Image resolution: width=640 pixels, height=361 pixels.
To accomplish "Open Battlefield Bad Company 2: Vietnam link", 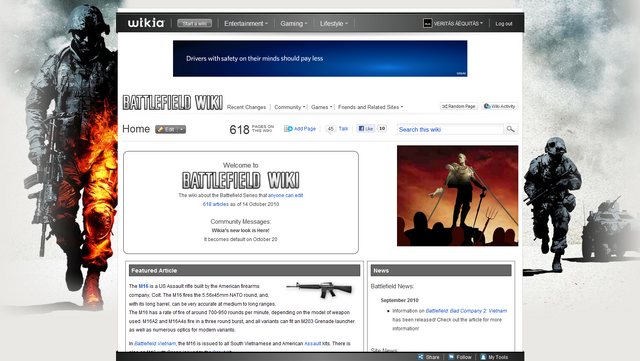I will (466, 311).
